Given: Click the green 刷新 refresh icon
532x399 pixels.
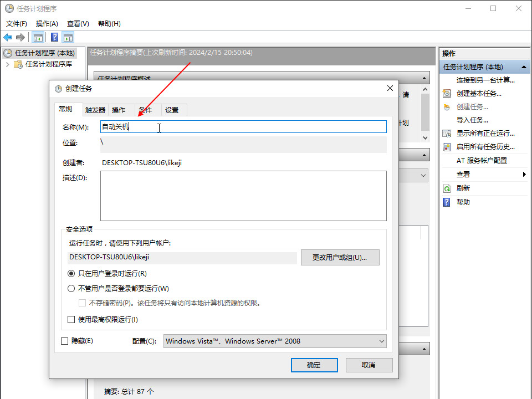Looking at the screenshot, I should pyautogui.click(x=447, y=188).
